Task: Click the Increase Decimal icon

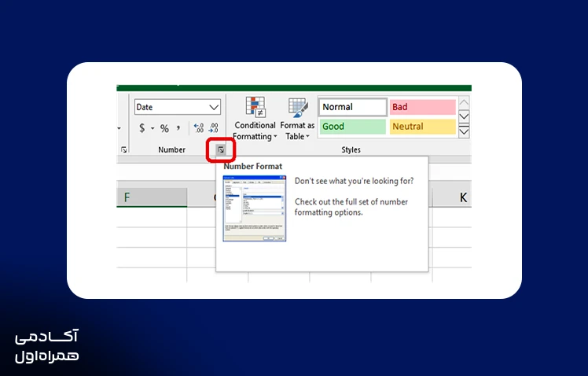Action: click(x=198, y=128)
